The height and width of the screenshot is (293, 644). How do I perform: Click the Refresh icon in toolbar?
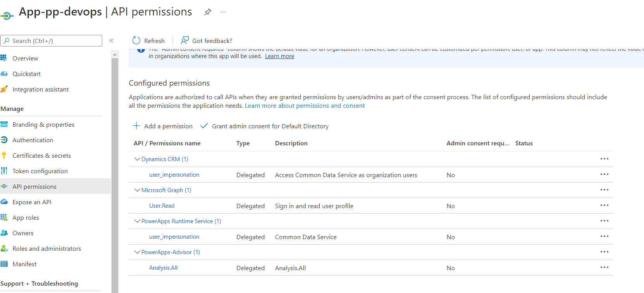(x=136, y=41)
